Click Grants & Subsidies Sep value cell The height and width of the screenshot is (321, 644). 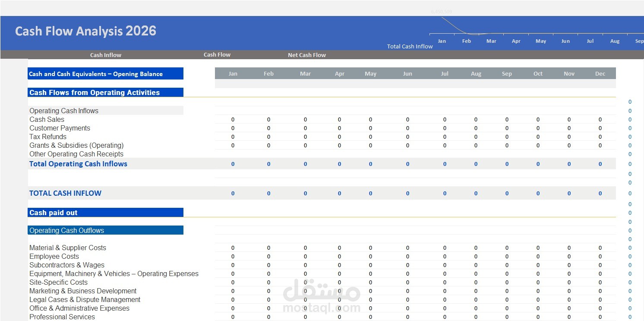click(x=507, y=145)
